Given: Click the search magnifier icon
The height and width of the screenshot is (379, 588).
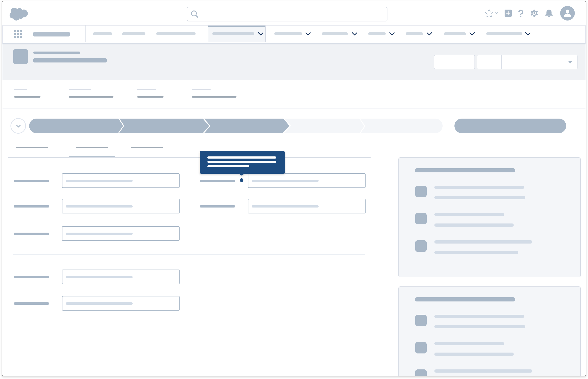Looking at the screenshot, I should (x=195, y=14).
